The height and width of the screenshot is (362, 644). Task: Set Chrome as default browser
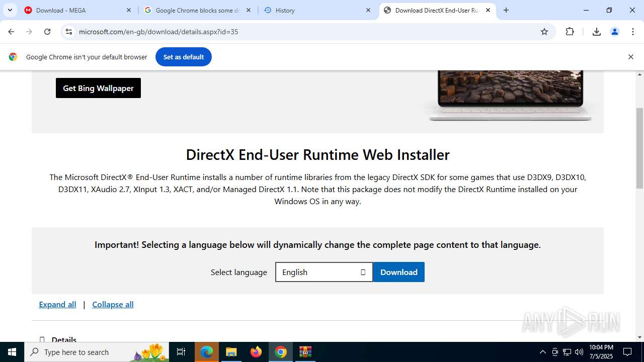(x=184, y=57)
